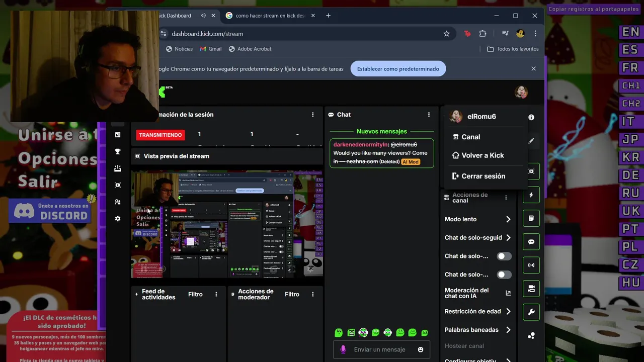
Task: Toggle the lightning bolt panel button
Action: point(531,195)
